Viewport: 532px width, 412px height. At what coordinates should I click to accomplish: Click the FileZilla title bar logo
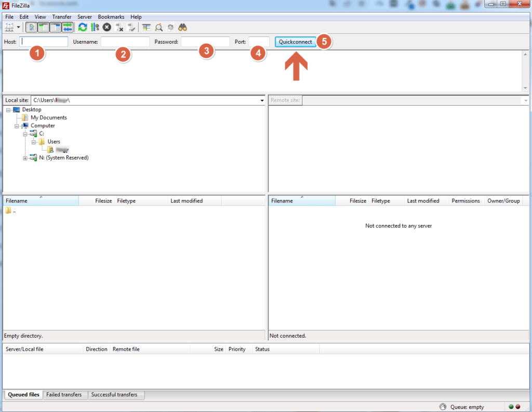click(6, 5)
